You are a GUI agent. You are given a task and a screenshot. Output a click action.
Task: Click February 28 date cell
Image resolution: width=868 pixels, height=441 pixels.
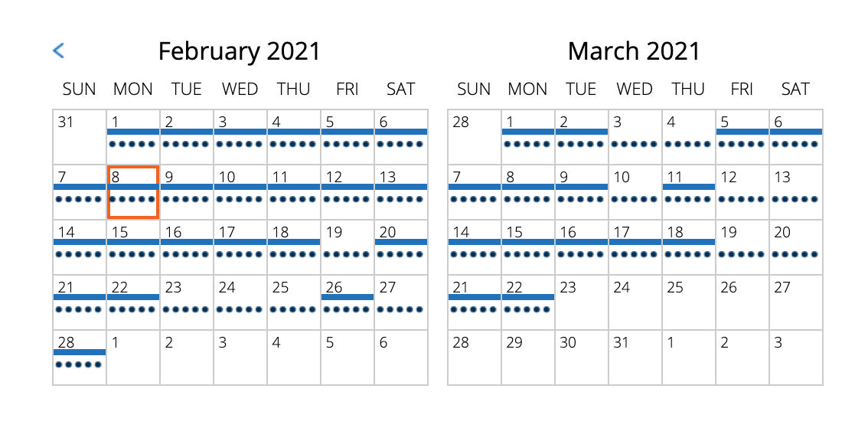coord(80,358)
